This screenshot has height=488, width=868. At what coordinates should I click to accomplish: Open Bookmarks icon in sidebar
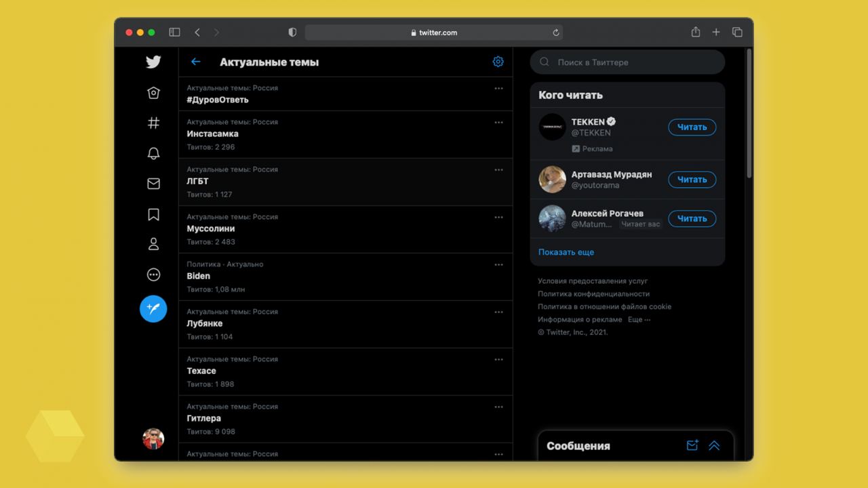[153, 214]
